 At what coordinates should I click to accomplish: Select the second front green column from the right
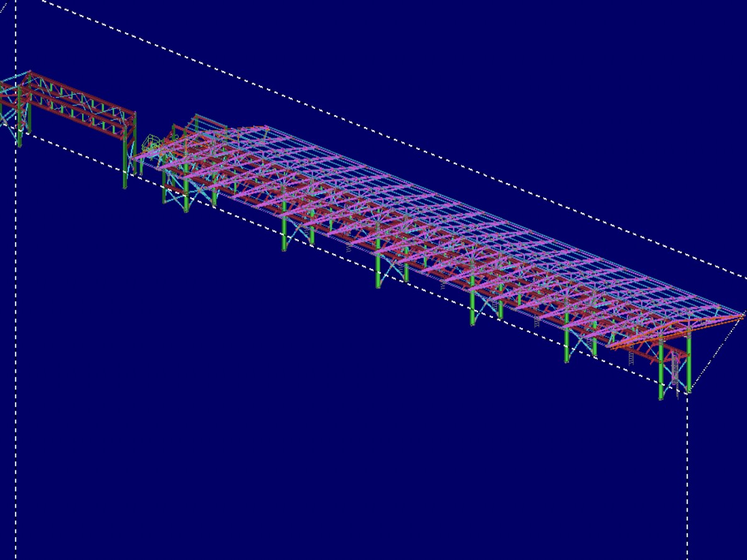pyautogui.click(x=566, y=342)
